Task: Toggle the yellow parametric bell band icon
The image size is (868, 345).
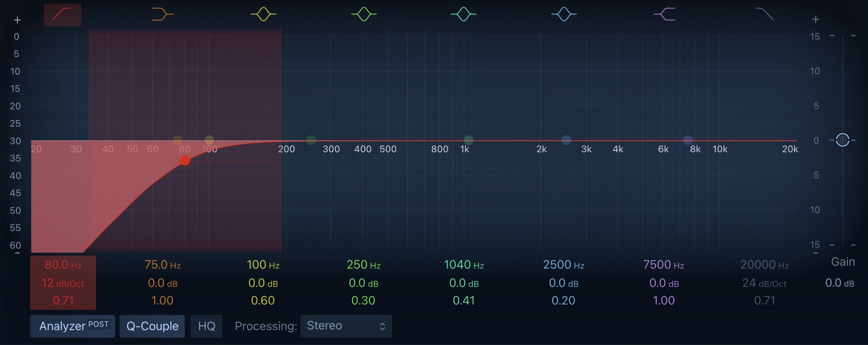Action: click(263, 15)
